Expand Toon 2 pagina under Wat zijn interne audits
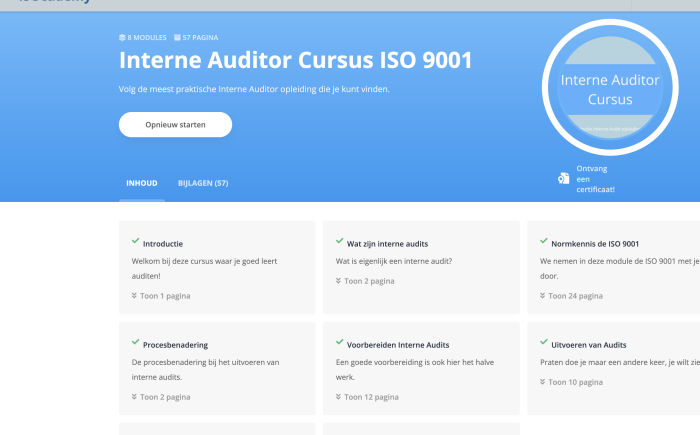The height and width of the screenshot is (435, 700). point(365,281)
